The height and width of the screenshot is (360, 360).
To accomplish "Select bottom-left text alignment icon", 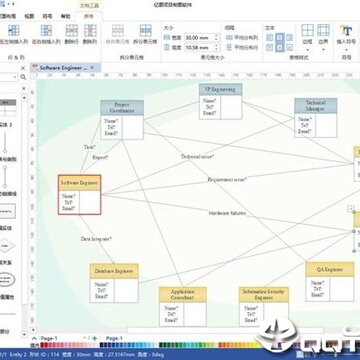I will click(270, 48).
